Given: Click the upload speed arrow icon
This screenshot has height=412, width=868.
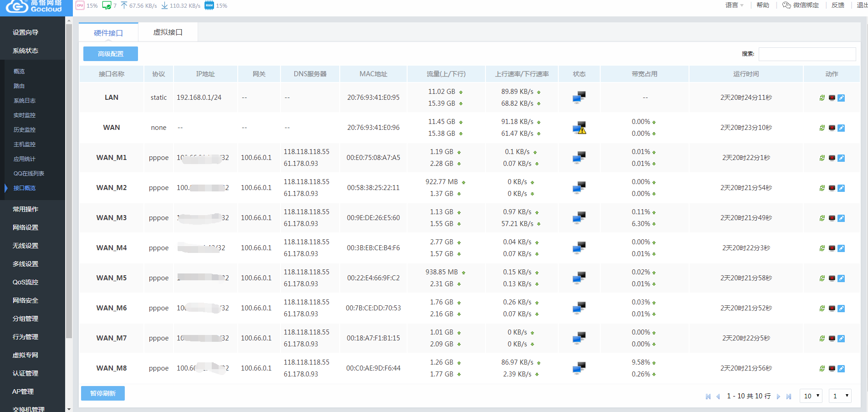Looking at the screenshot, I should click(x=124, y=5).
